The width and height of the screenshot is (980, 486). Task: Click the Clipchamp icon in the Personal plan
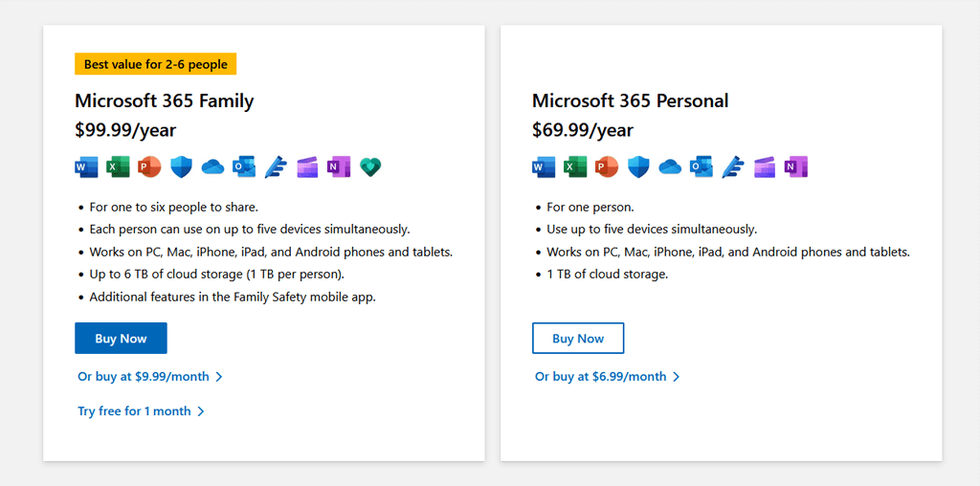(x=765, y=167)
